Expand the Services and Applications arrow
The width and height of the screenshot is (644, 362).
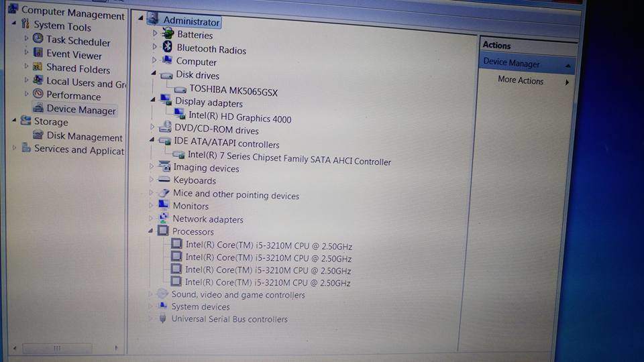point(14,147)
